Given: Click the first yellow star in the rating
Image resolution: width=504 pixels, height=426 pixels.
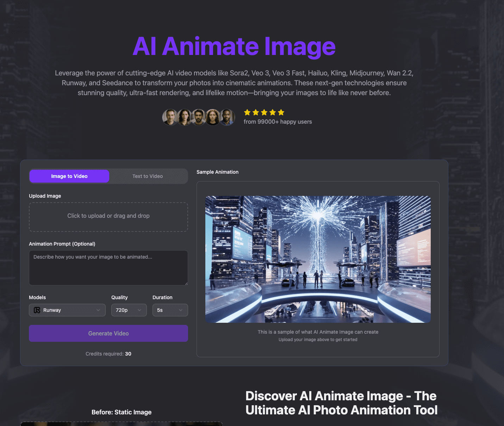Looking at the screenshot, I should (248, 112).
